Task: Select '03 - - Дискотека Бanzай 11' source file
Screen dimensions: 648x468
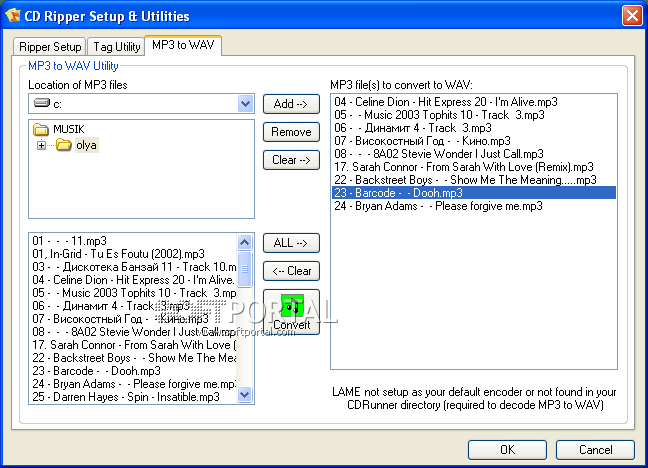Action: coord(134,267)
